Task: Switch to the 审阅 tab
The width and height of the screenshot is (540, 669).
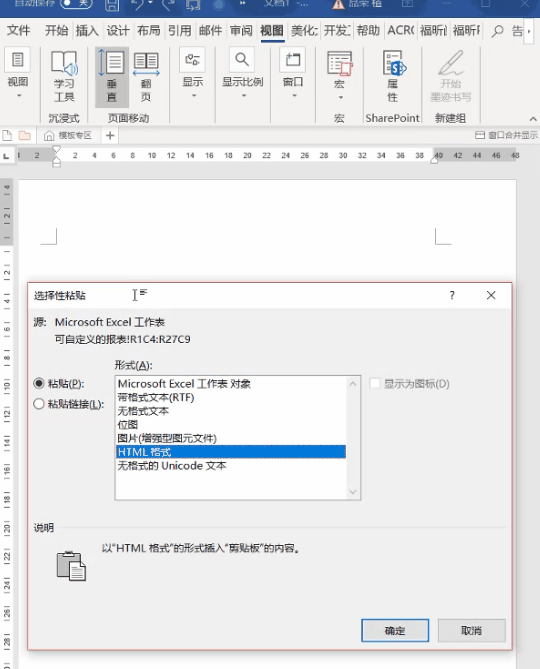Action: (x=241, y=31)
